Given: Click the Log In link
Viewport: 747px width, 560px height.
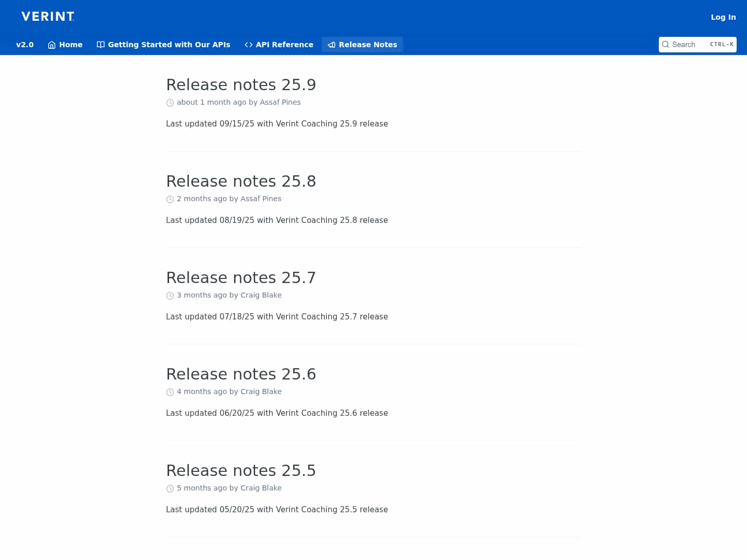Looking at the screenshot, I should pos(723,17).
